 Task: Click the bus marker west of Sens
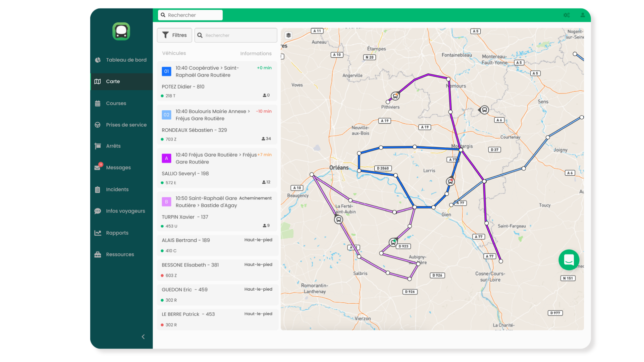484,110
